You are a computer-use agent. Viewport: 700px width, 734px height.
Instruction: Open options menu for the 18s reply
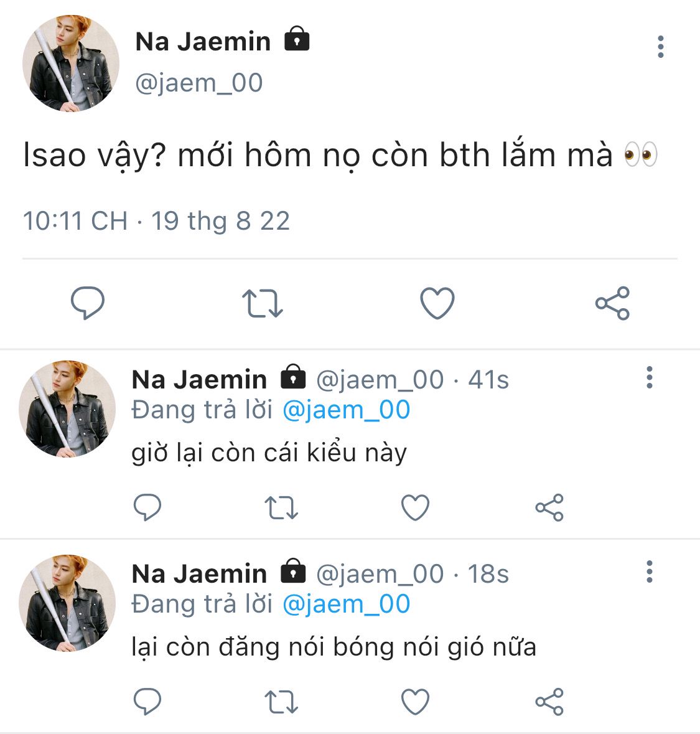pyautogui.click(x=649, y=572)
